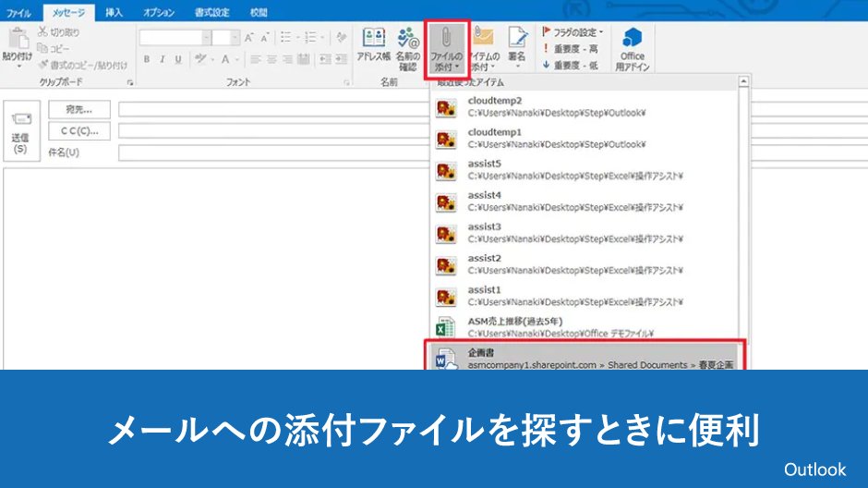868x488 pixels.
Task: Switch to the 挿入 tab
Action: pos(114,12)
